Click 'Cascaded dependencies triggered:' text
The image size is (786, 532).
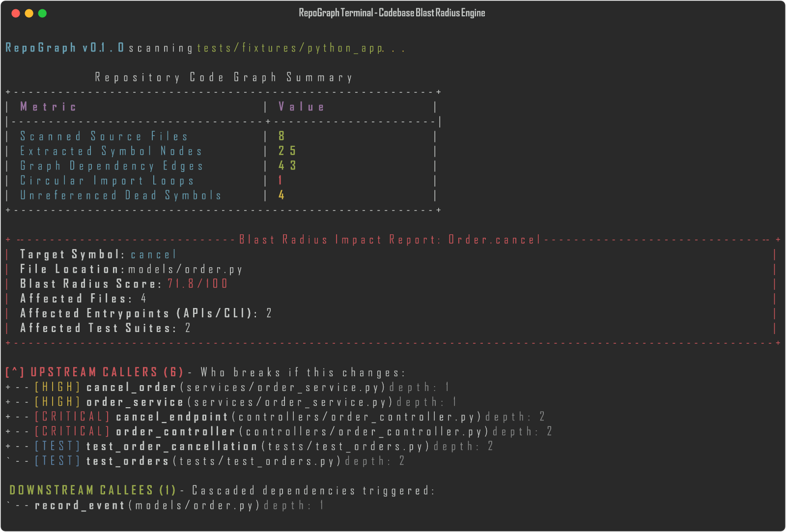coord(313,490)
